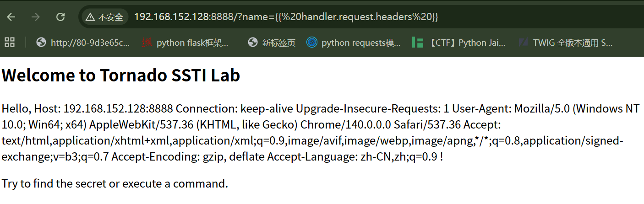Click the blue circular favicon of the requests bookmark
The width and height of the screenshot is (644, 204).
click(x=312, y=43)
